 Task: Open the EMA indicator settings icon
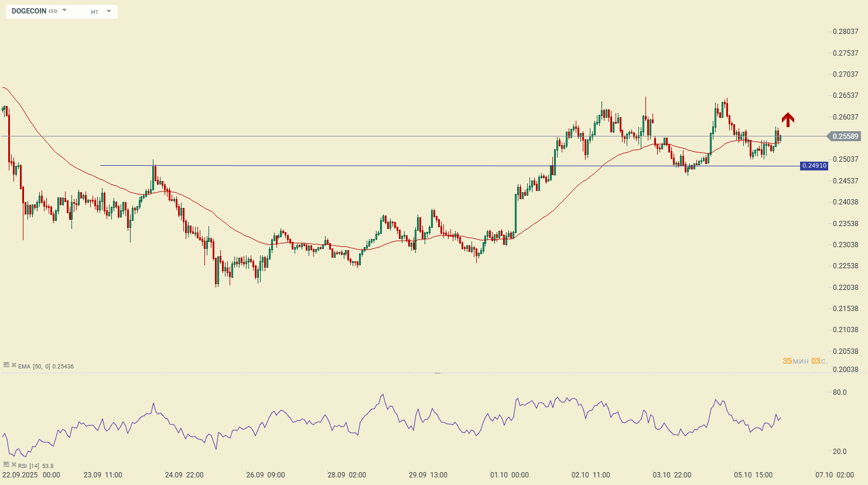coord(6,365)
